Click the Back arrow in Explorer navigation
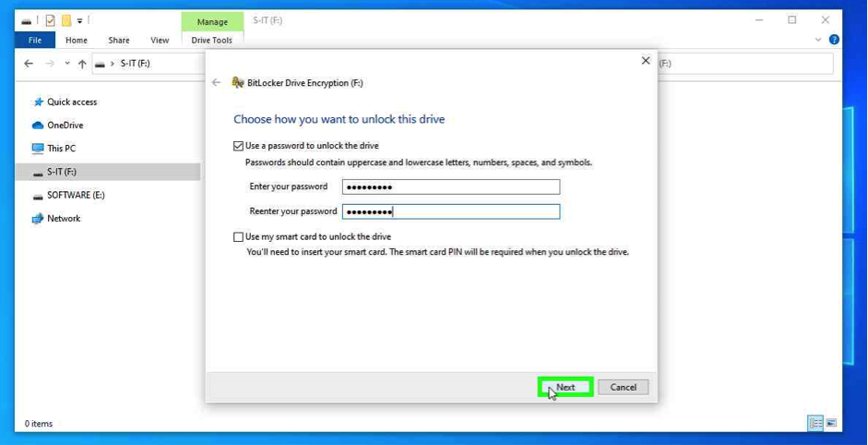The height and width of the screenshot is (445, 868). 29,64
